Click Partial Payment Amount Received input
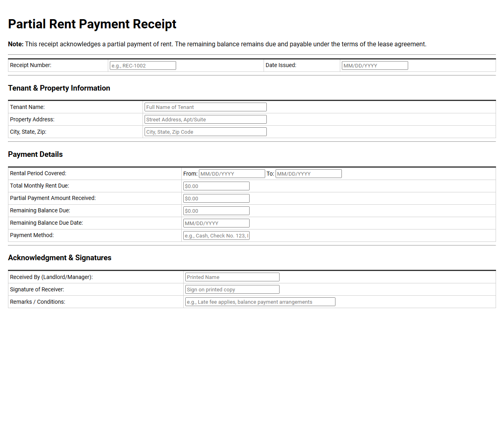The height and width of the screenshot is (447, 504). (216, 198)
